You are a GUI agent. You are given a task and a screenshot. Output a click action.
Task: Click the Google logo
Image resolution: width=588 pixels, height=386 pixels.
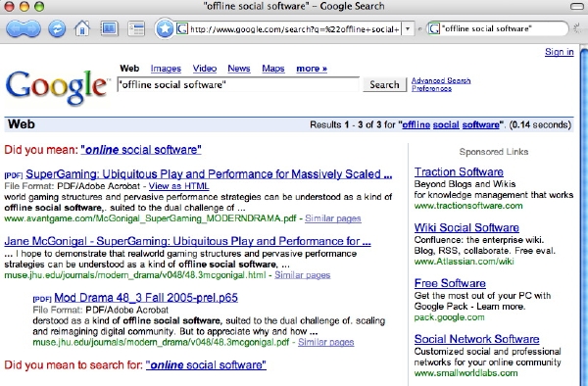pos(57,87)
